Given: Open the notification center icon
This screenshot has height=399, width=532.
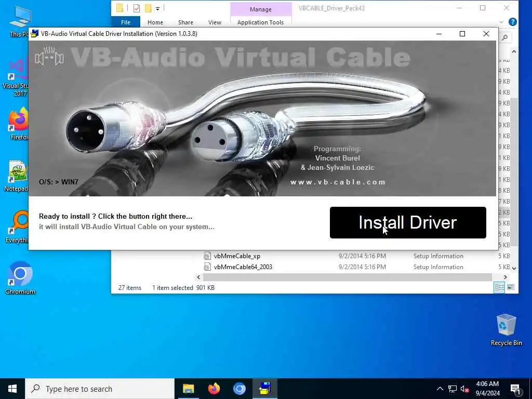Looking at the screenshot, I should (x=515, y=389).
